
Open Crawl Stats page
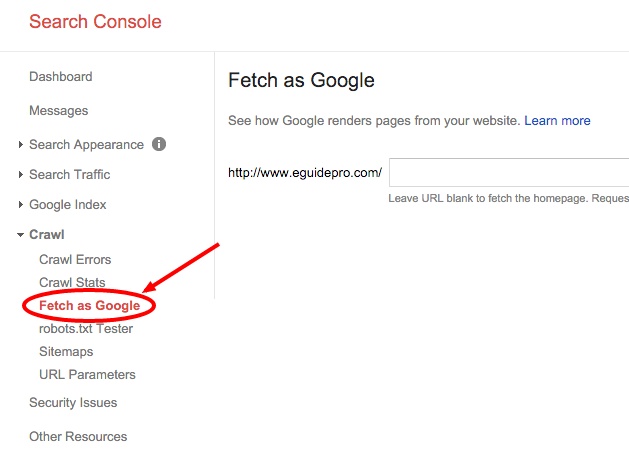72,282
